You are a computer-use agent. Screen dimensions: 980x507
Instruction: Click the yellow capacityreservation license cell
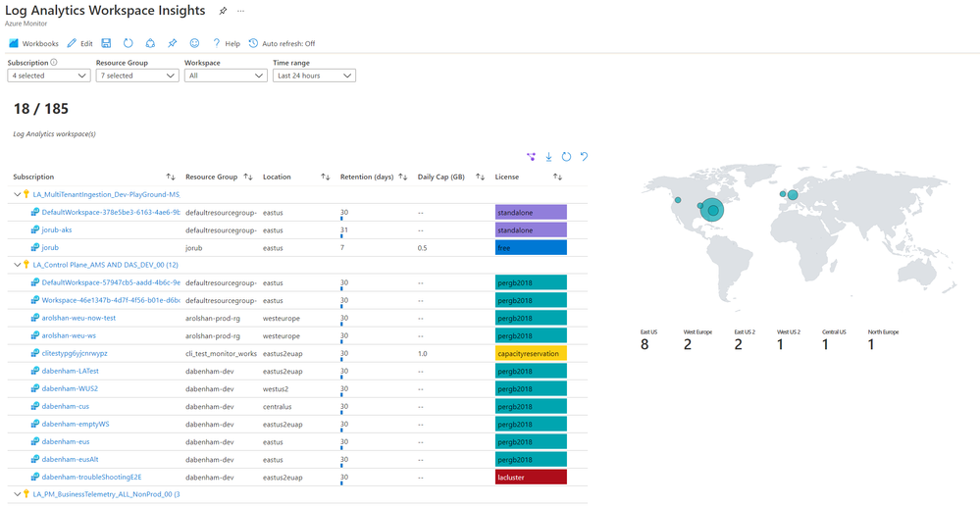[x=531, y=353]
